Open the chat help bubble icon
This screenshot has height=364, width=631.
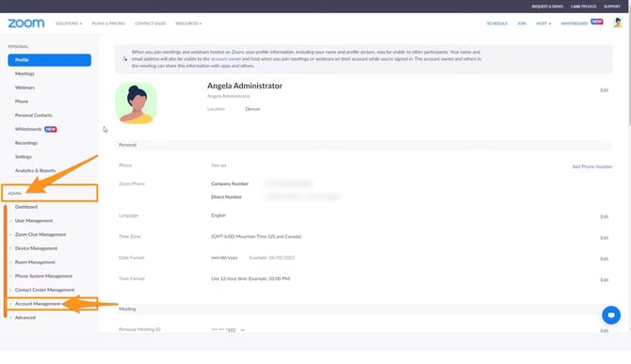(611, 315)
